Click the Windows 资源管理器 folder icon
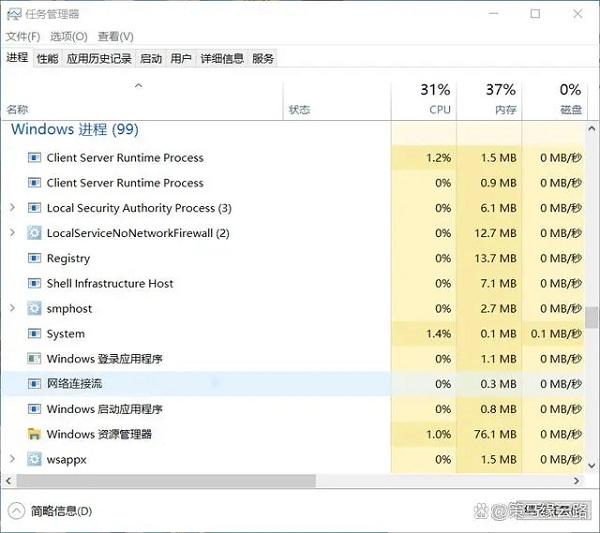The width and height of the screenshot is (600, 533). (34, 434)
